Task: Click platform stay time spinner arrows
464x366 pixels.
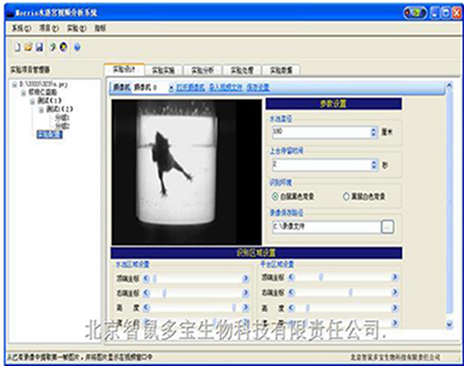Action: 374,165
